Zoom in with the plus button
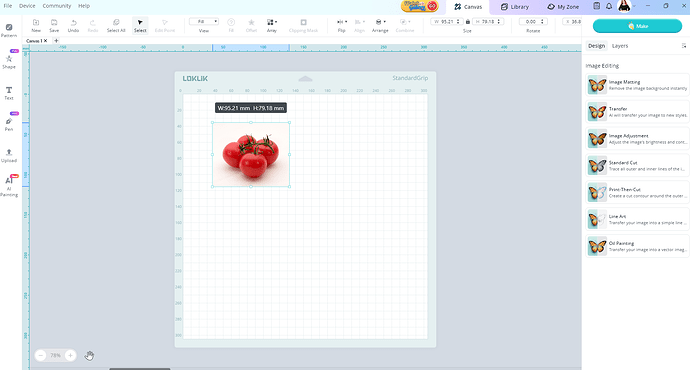 point(70,355)
